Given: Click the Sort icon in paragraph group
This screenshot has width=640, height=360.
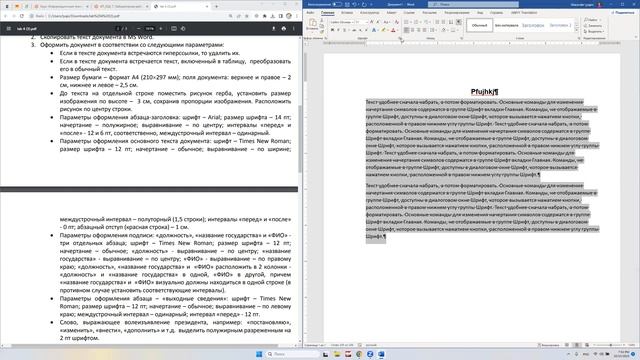Looking at the screenshot, I should (451, 22).
